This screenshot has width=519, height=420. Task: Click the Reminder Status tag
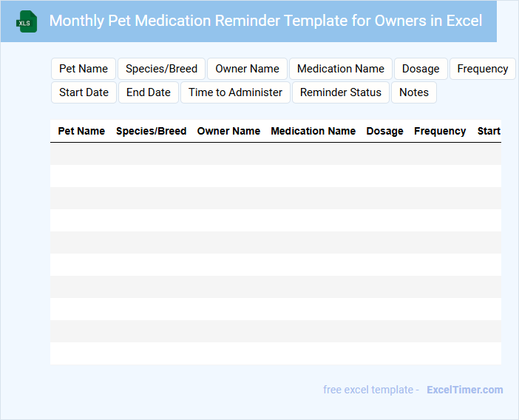coord(341,92)
